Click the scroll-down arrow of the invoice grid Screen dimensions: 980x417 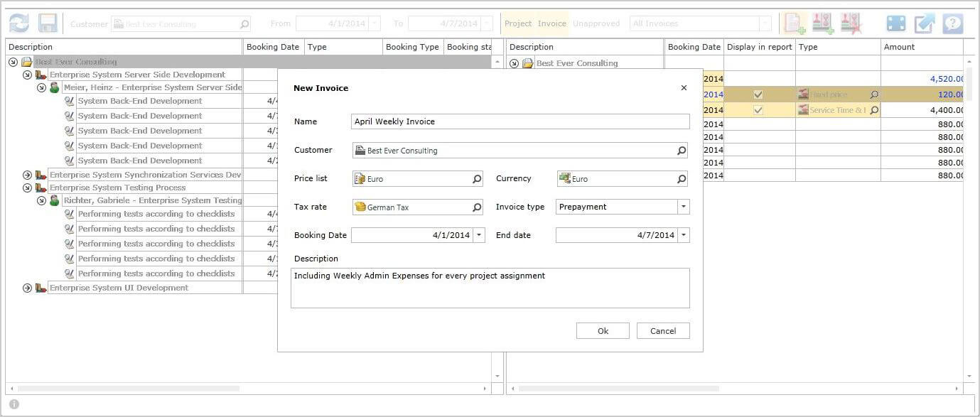[x=969, y=377]
